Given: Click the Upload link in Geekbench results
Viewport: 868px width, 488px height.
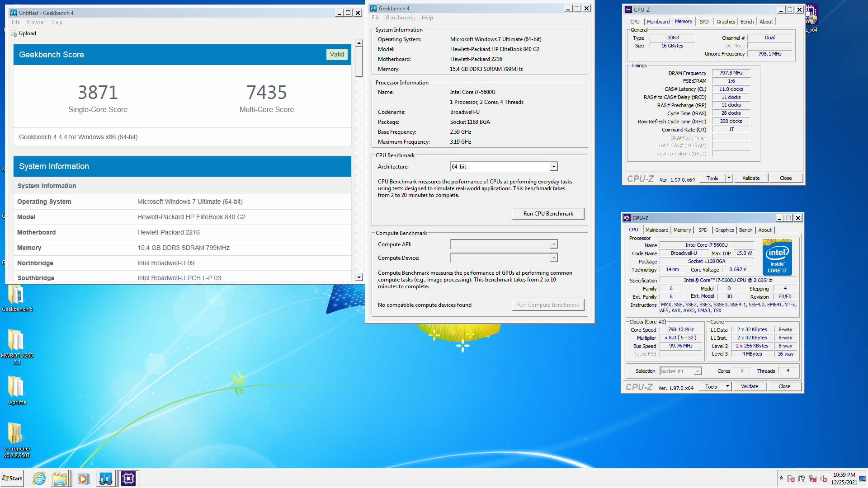Looking at the screenshot, I should pyautogui.click(x=28, y=33).
